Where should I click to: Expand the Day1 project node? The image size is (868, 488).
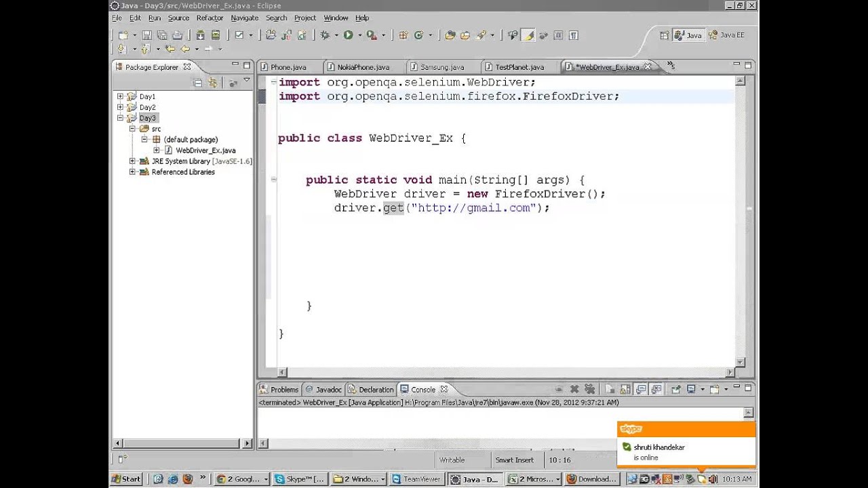point(120,96)
